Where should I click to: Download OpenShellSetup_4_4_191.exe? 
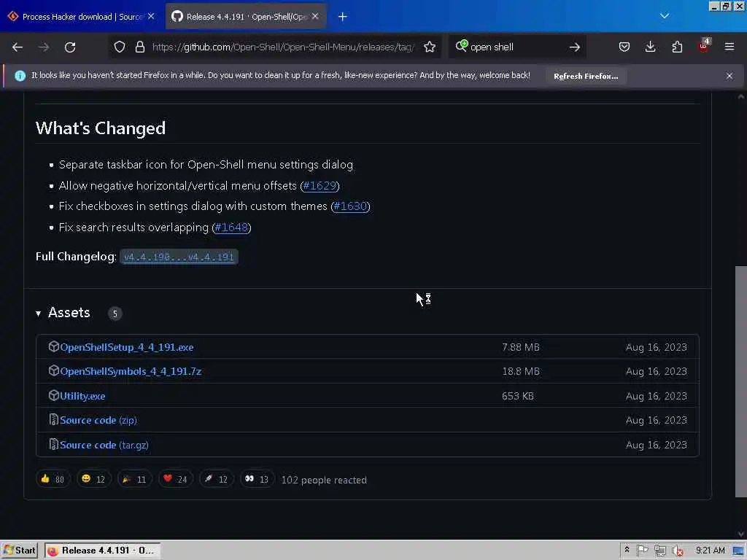click(x=127, y=347)
